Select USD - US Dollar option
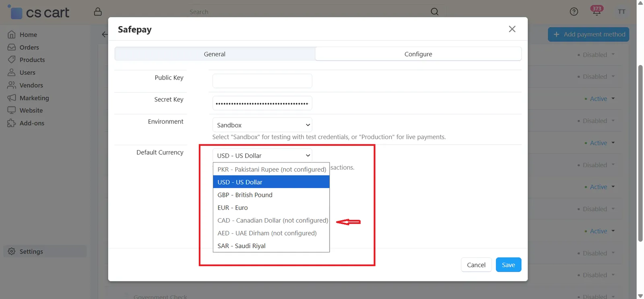The width and height of the screenshot is (644, 299). point(271,182)
